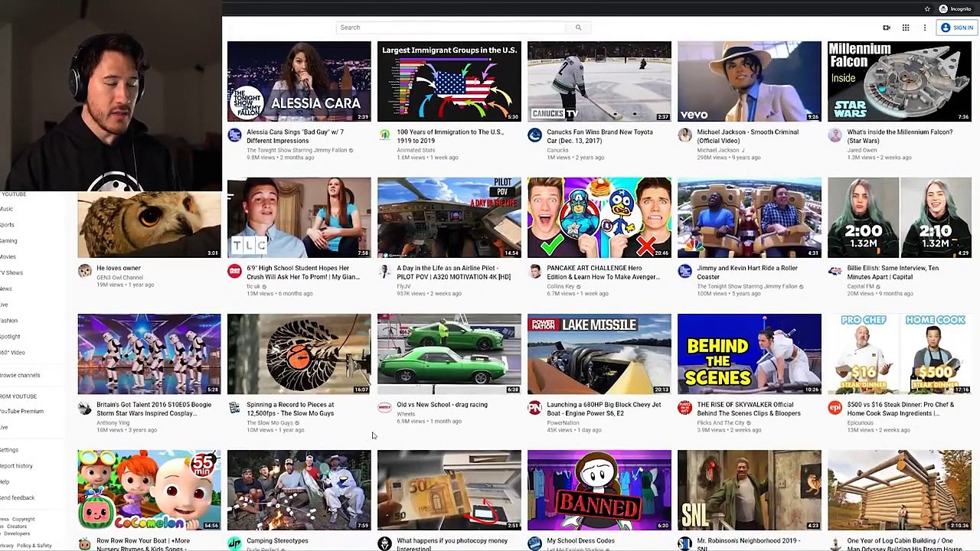This screenshot has height=551, width=980.
Task: Open tlc uk channel avatar
Action: click(234, 272)
